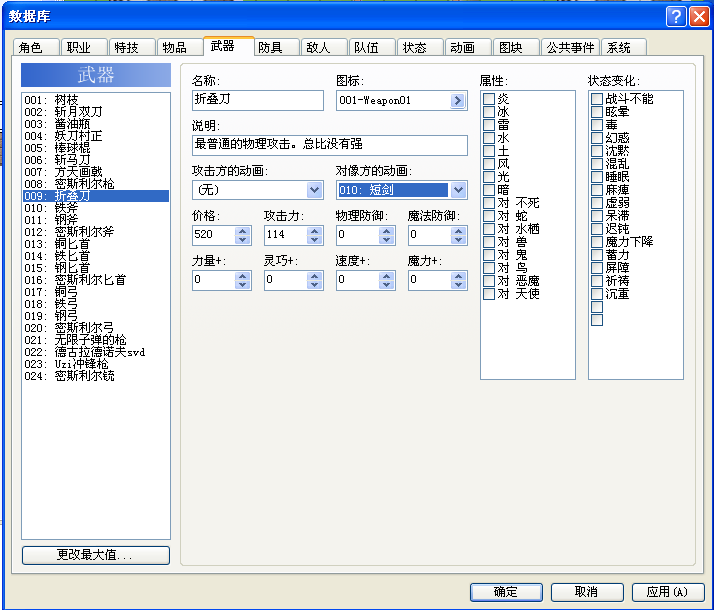The image size is (714, 610).
Task: Switch to the 图块 tab
Action: (516, 47)
